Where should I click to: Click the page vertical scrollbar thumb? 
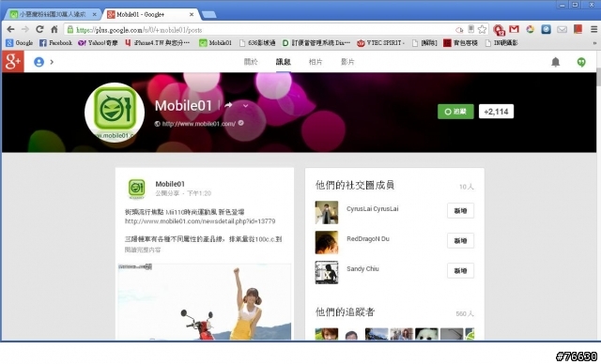coord(598,77)
